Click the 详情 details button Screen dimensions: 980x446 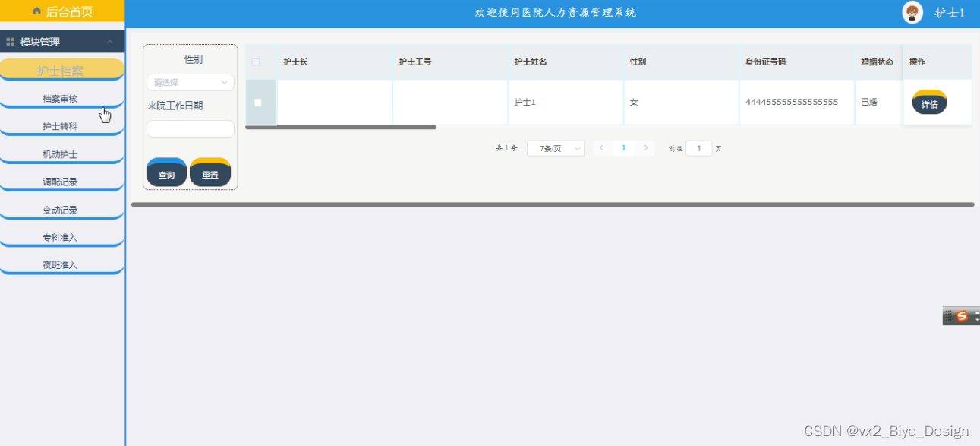930,103
